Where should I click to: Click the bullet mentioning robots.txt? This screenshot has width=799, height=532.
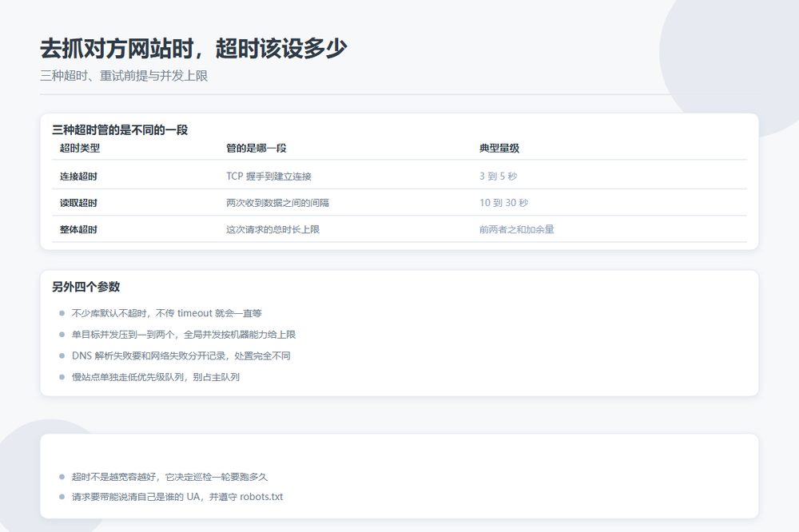[x=177, y=497]
